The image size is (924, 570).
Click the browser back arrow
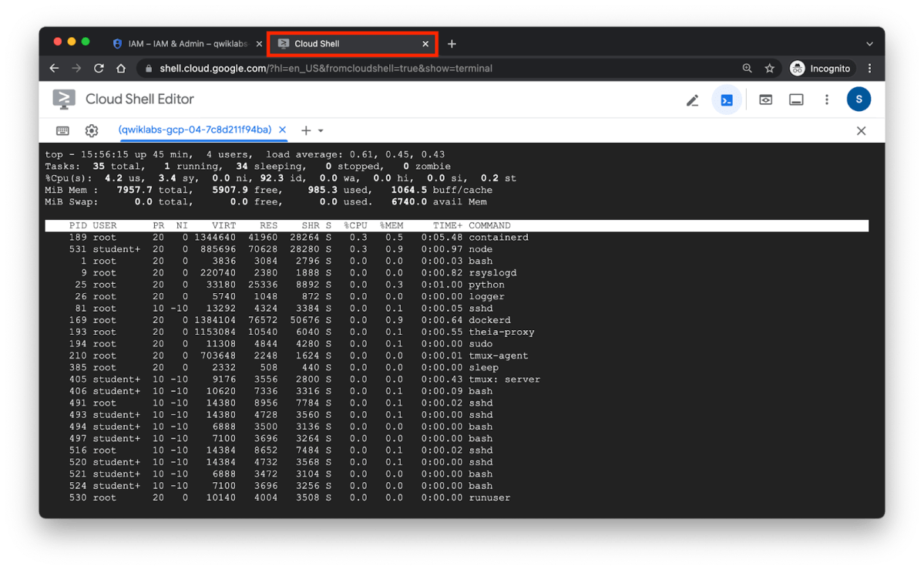54,69
